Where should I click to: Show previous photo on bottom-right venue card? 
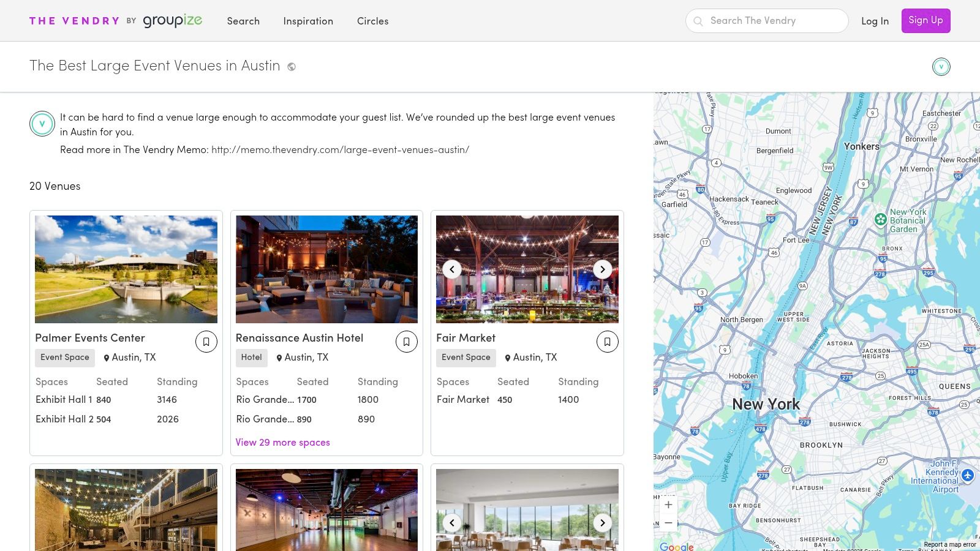click(x=452, y=523)
